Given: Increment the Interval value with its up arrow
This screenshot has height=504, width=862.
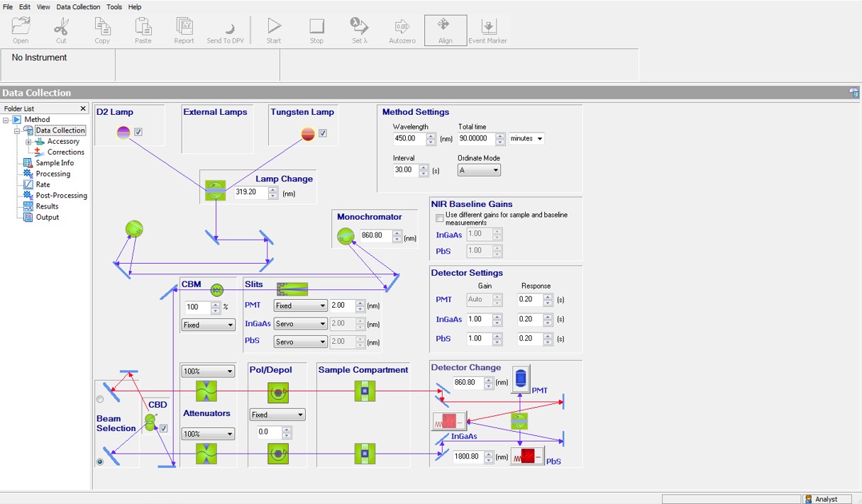Looking at the screenshot, I should click(x=423, y=167).
